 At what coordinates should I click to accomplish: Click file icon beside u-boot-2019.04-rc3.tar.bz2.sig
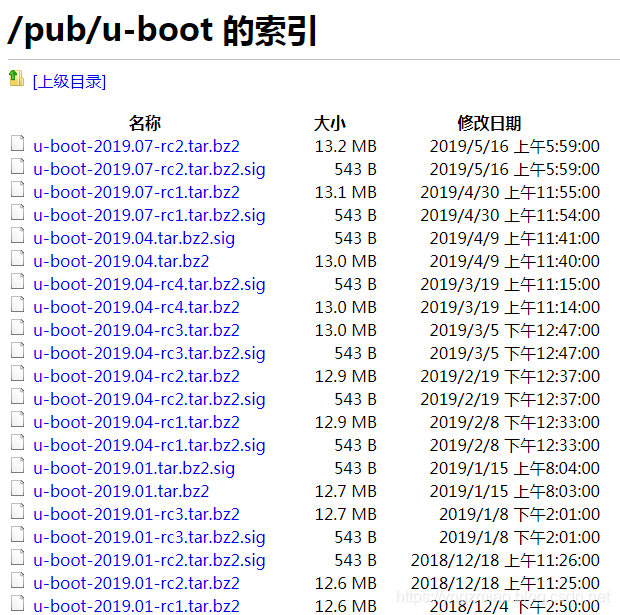[17, 350]
